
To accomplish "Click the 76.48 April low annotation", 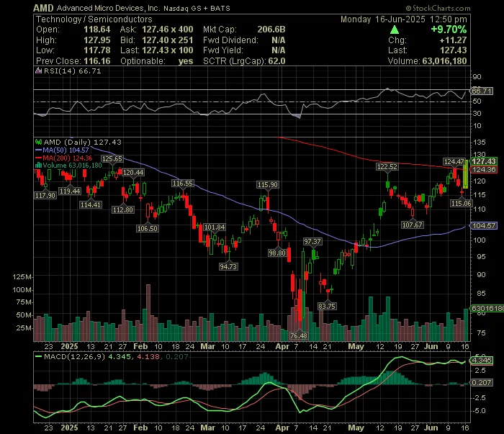I will (299, 335).
